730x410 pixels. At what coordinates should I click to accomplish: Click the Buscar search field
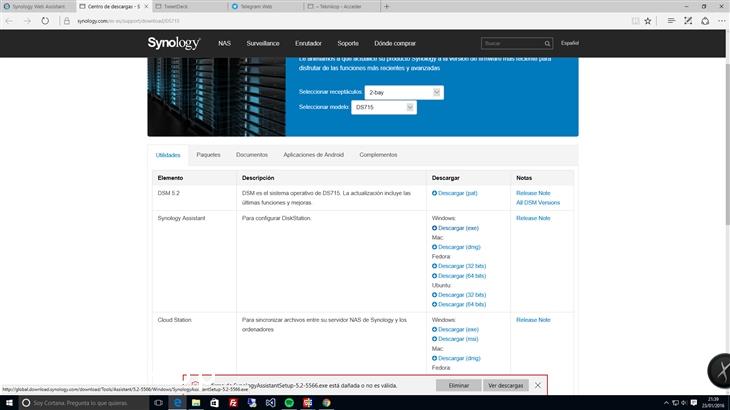click(510, 44)
